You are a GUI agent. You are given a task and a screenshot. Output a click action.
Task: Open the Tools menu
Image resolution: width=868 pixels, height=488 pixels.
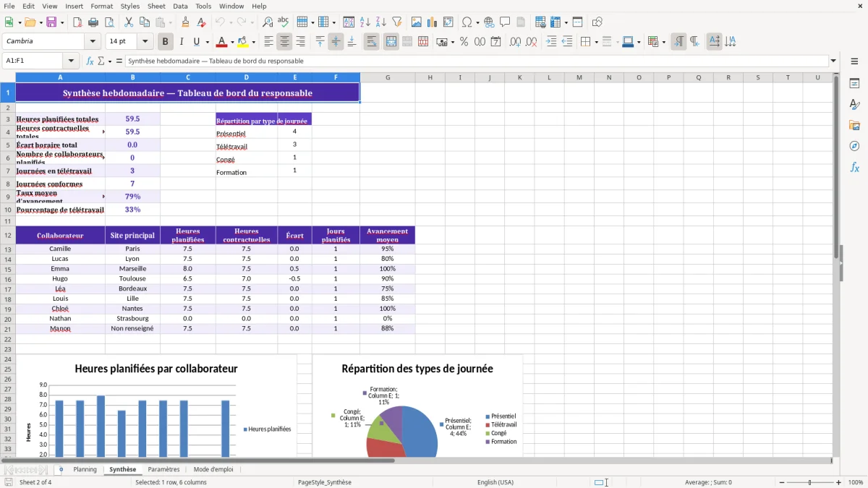click(x=203, y=6)
